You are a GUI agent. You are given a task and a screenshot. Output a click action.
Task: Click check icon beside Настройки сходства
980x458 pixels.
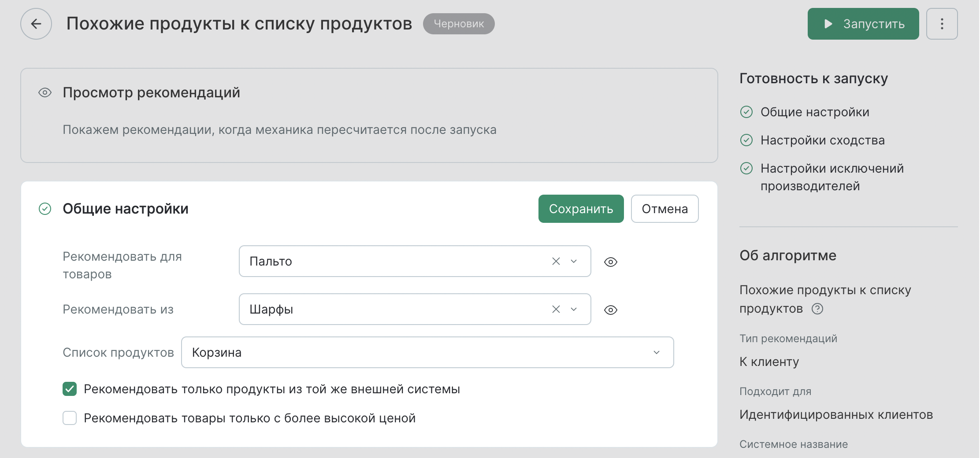click(x=746, y=140)
